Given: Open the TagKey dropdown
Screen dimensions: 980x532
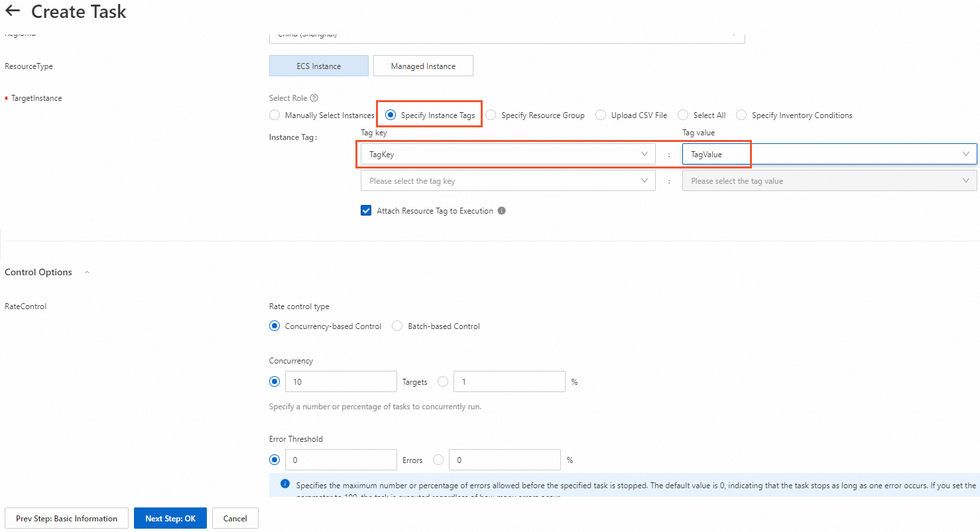Looking at the screenshot, I should [x=507, y=155].
